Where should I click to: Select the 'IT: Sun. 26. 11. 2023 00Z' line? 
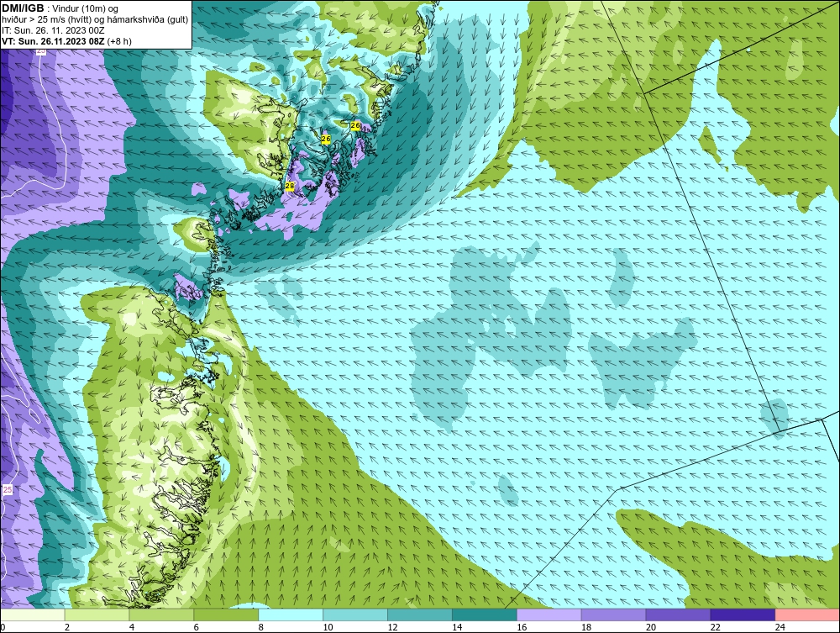[x=53, y=30]
